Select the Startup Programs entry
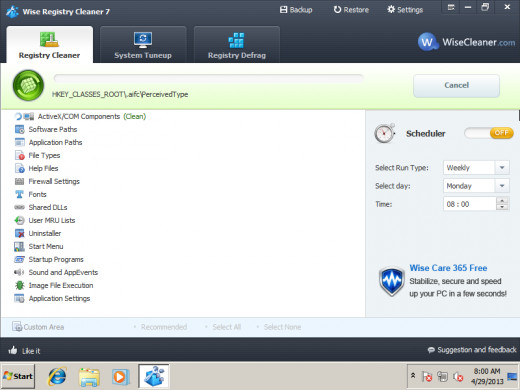 56,259
